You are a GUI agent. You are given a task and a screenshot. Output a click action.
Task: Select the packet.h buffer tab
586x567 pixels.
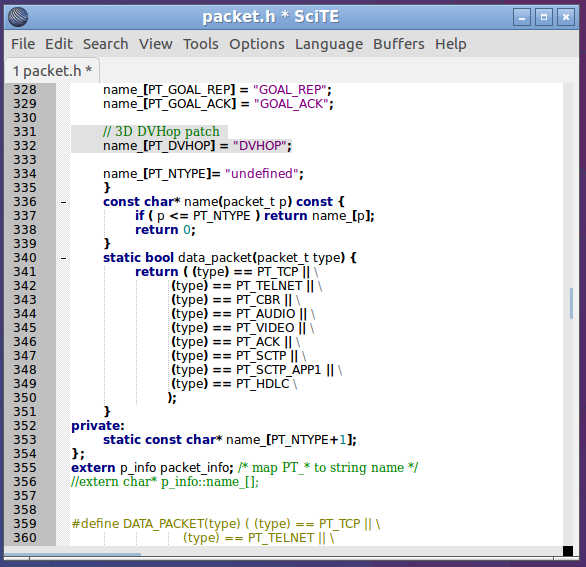[52, 71]
